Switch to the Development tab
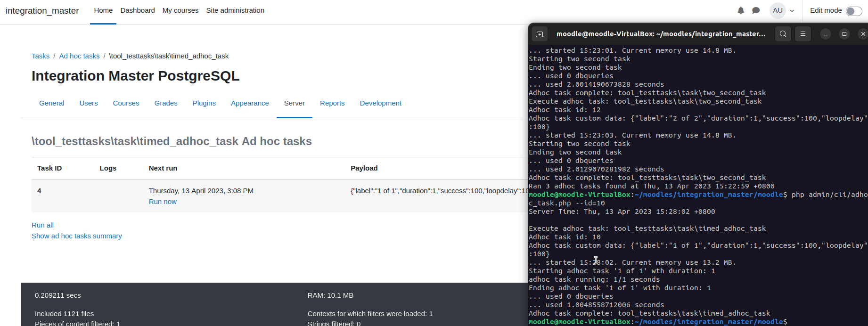This screenshot has width=868, height=326. (x=381, y=103)
